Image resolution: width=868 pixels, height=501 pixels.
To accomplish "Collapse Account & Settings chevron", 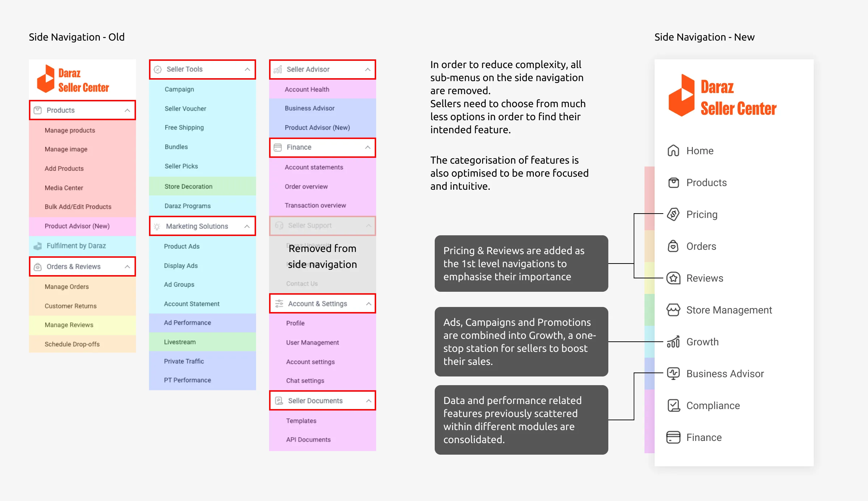I will click(369, 304).
